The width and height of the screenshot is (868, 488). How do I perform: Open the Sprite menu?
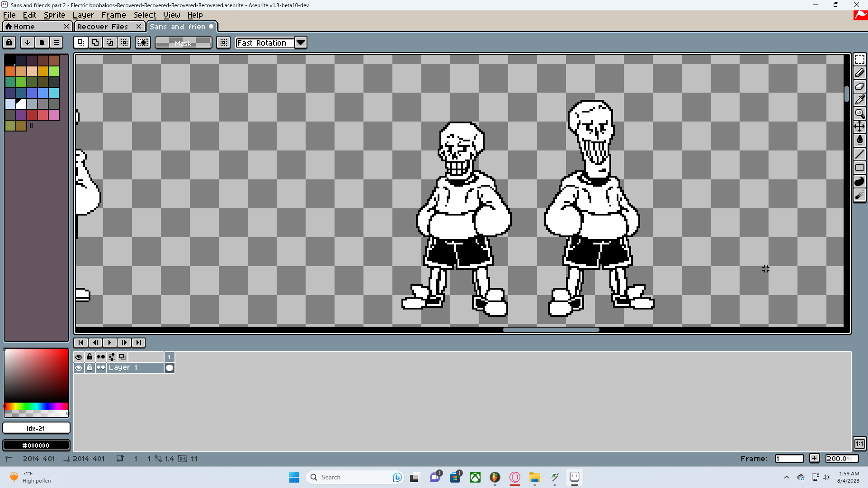(55, 15)
